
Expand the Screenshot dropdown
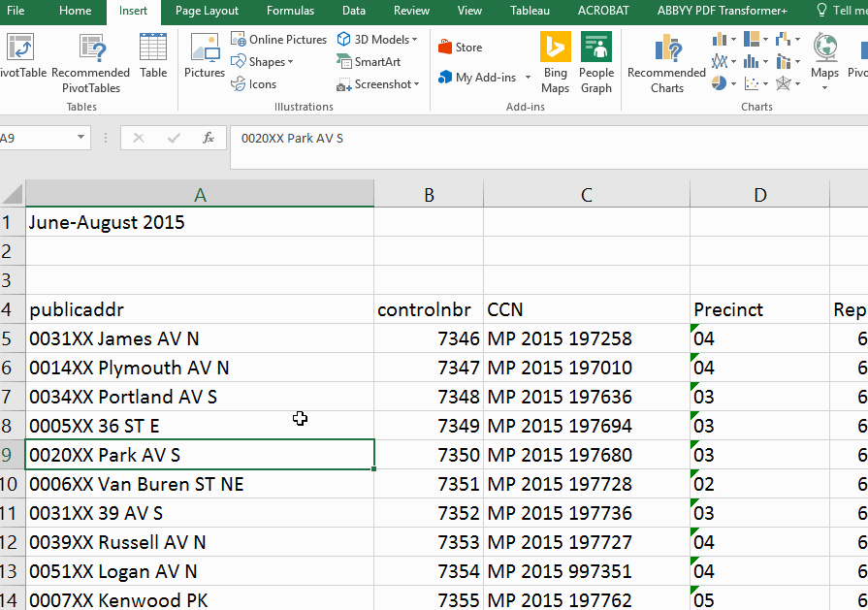(x=416, y=84)
